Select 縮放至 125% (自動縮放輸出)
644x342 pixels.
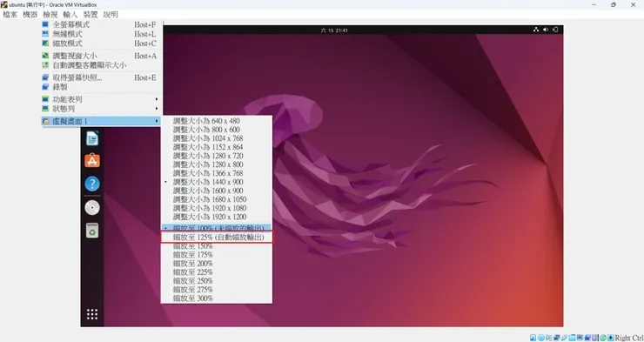(217, 238)
